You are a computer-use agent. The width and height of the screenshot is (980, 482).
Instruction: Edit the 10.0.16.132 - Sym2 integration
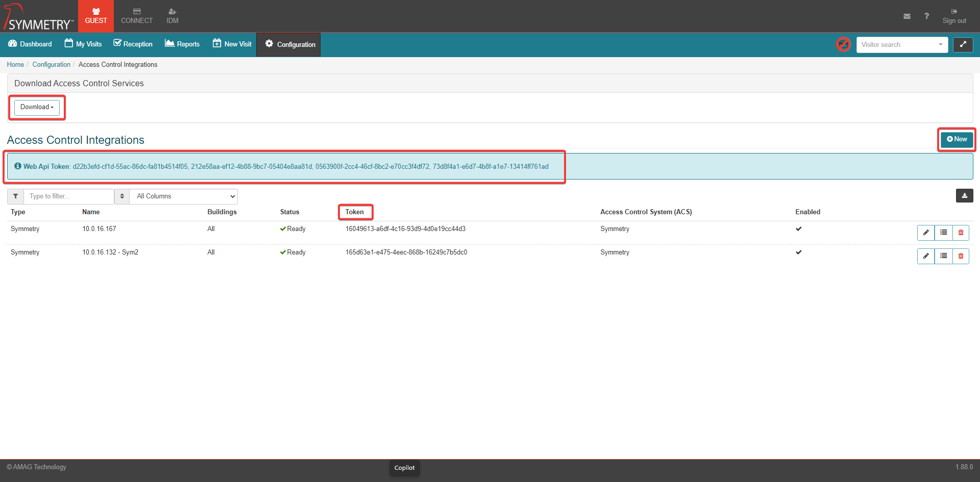[926, 256]
